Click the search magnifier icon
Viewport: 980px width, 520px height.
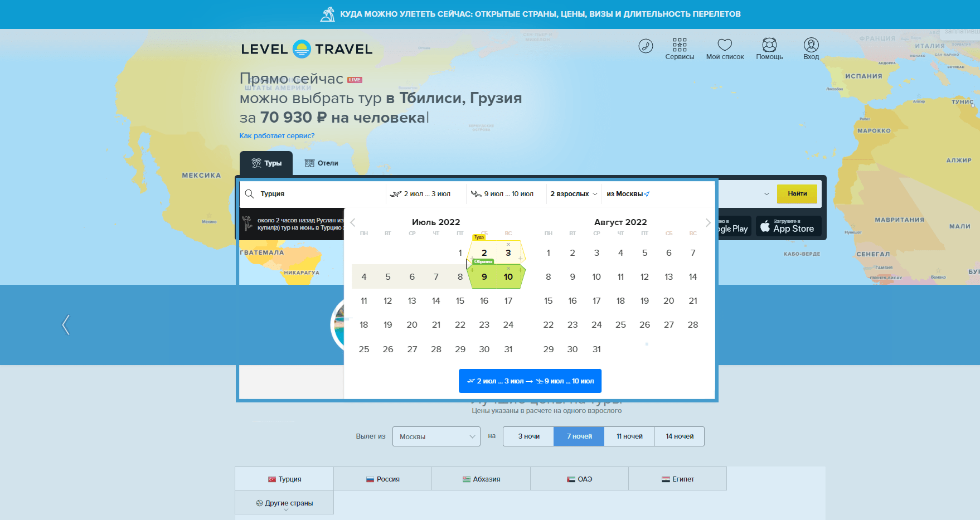click(x=250, y=194)
